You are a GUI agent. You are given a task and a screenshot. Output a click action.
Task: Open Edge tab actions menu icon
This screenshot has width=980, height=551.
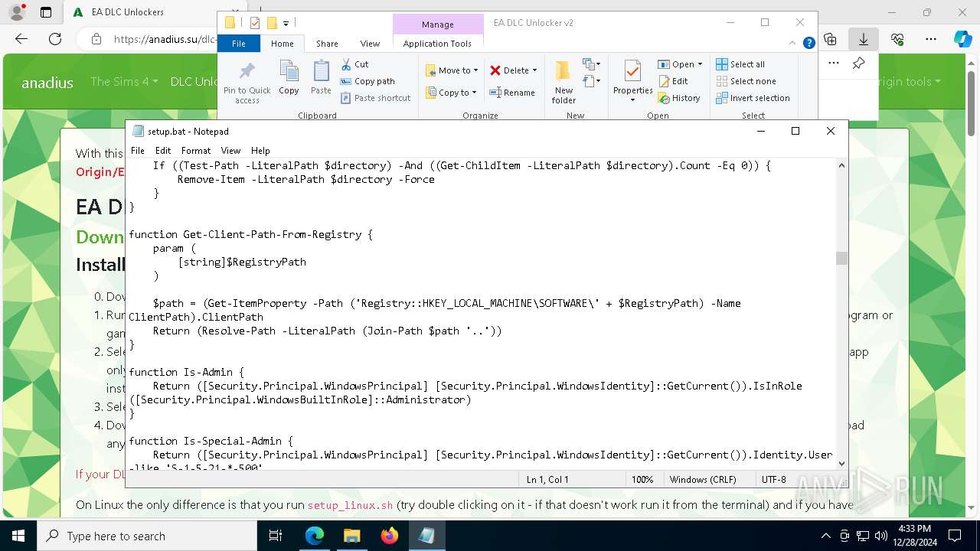coord(46,12)
